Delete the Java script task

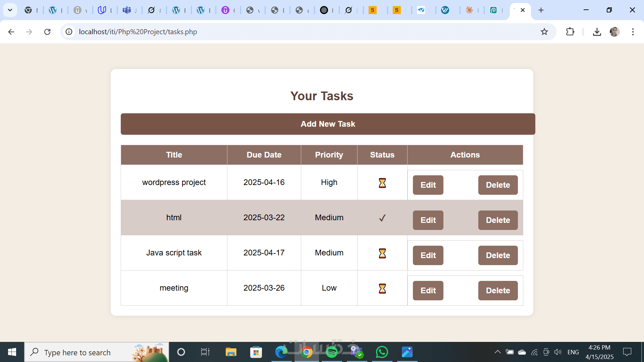(x=497, y=255)
